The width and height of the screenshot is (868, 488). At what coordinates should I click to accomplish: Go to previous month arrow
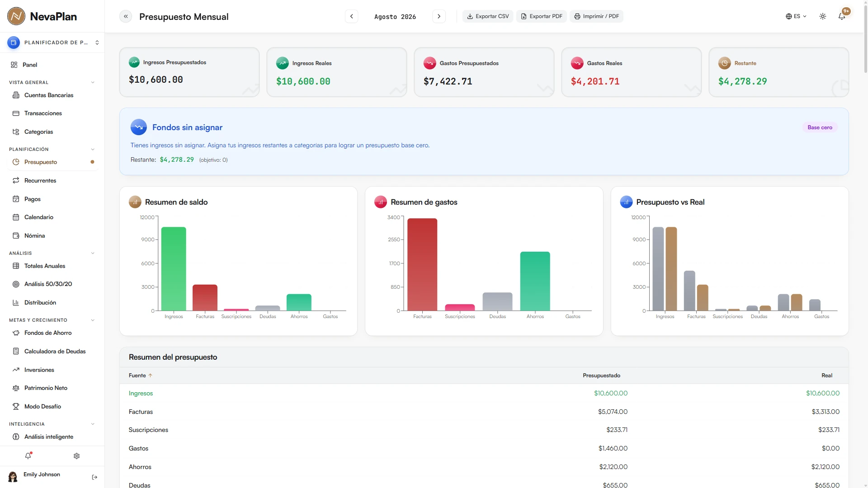351,17
